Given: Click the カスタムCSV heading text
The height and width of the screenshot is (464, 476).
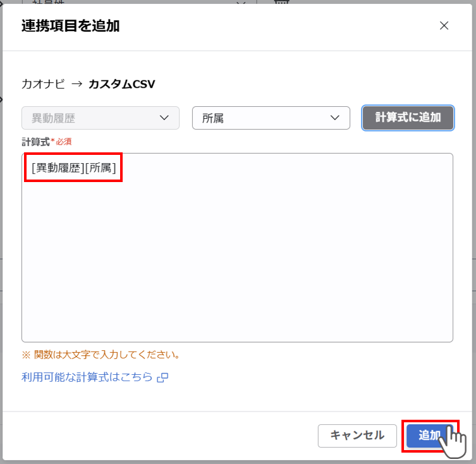Looking at the screenshot, I should tap(122, 84).
